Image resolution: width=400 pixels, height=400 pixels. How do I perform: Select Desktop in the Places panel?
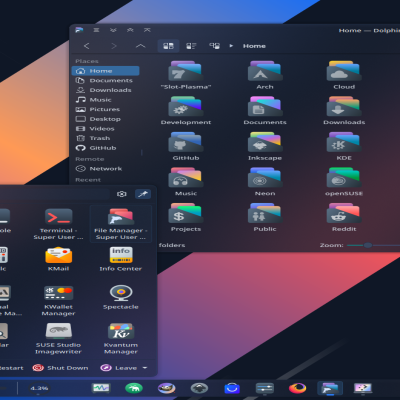point(105,119)
